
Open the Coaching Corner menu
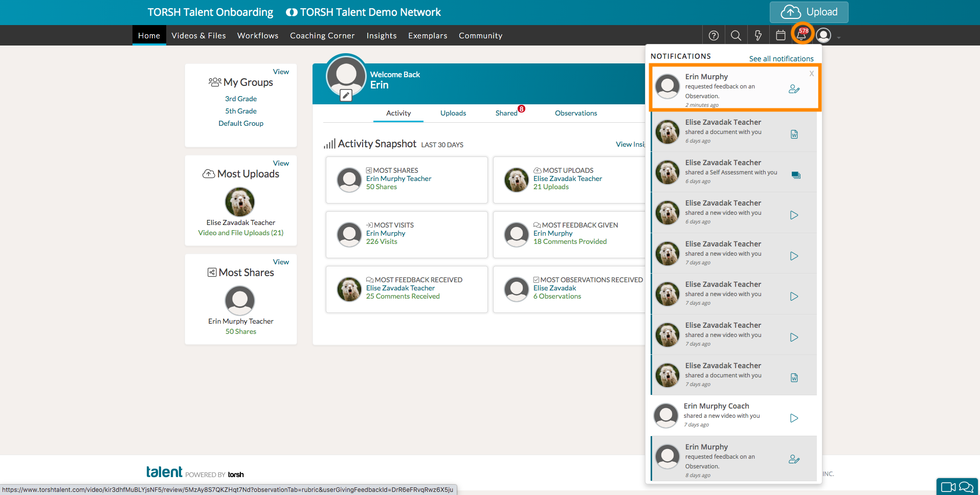[322, 36]
